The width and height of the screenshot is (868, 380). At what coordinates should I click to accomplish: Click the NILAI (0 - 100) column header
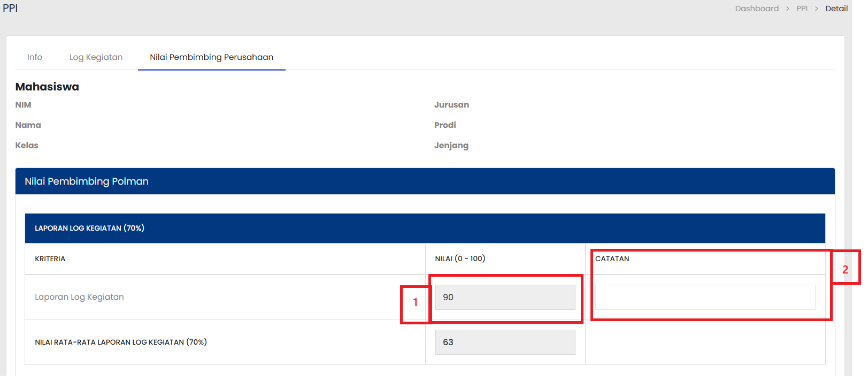click(460, 259)
